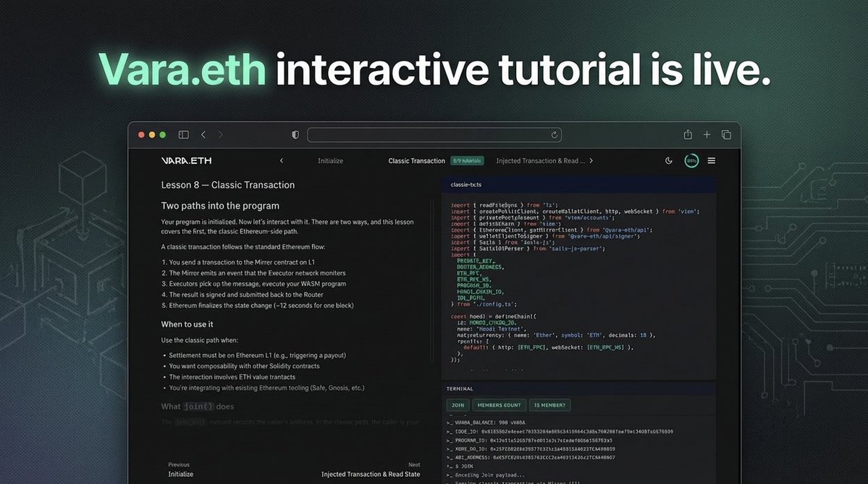
Task: Open a new tab with plus icon
Action: [707, 135]
